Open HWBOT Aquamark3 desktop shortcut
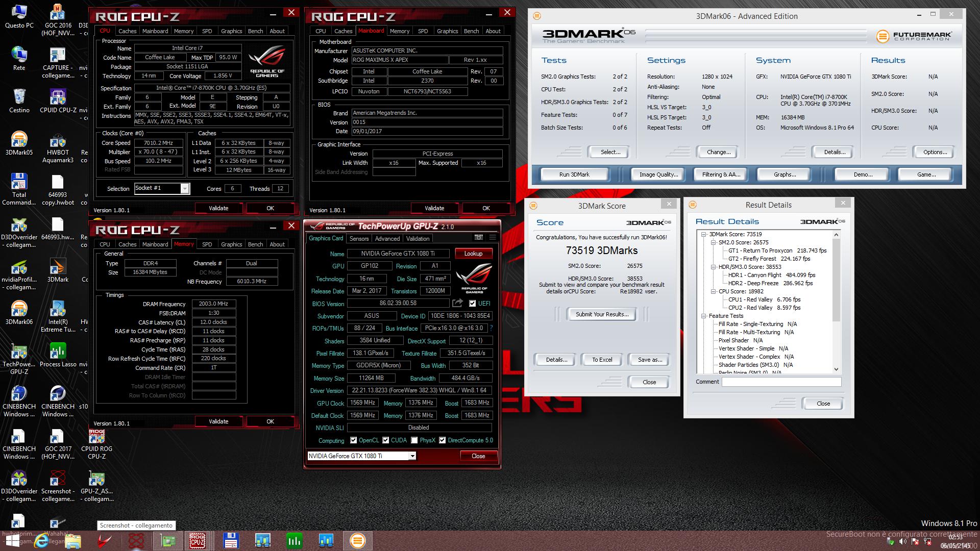The width and height of the screenshot is (980, 551). [58, 147]
